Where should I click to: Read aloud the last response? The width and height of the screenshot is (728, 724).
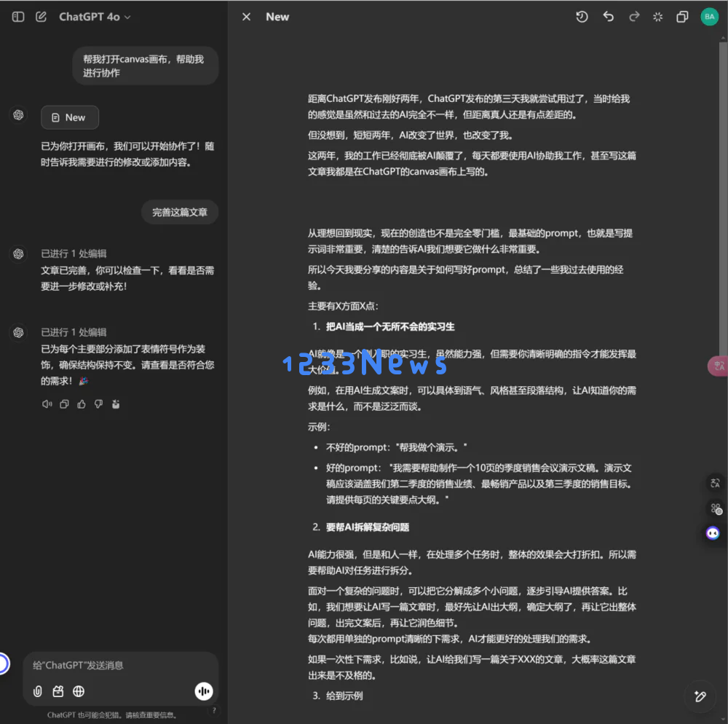(x=47, y=404)
